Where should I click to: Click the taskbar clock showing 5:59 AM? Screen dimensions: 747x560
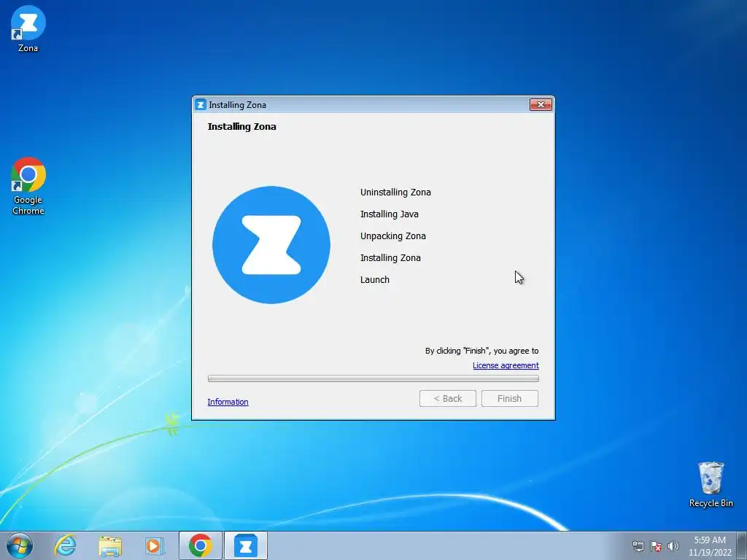pyautogui.click(x=710, y=546)
